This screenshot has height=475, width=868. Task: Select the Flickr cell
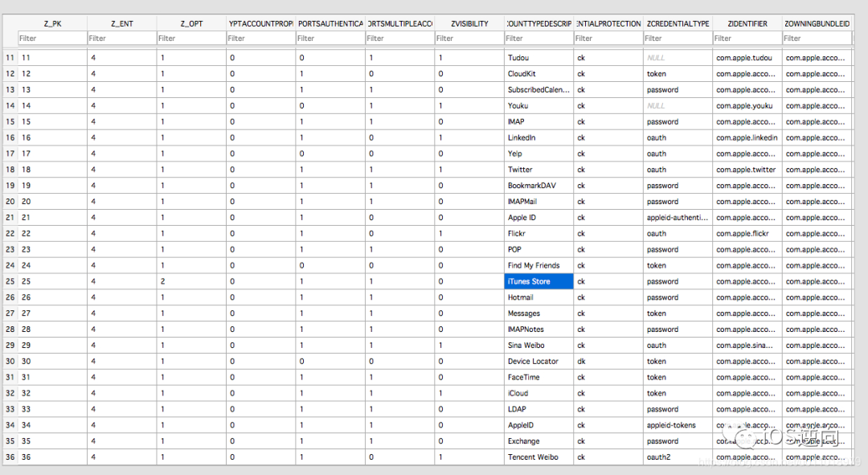[x=538, y=234]
